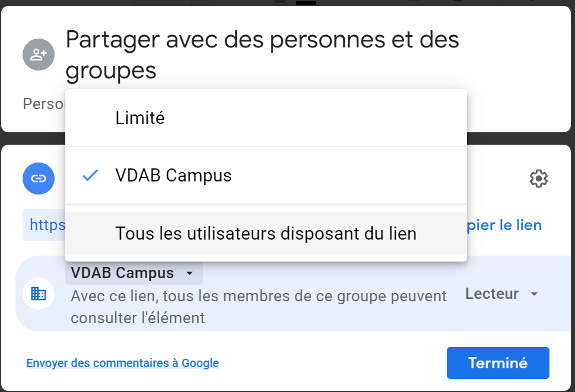
Task: Open the VDAB Campus access dropdown
Action: (x=134, y=273)
